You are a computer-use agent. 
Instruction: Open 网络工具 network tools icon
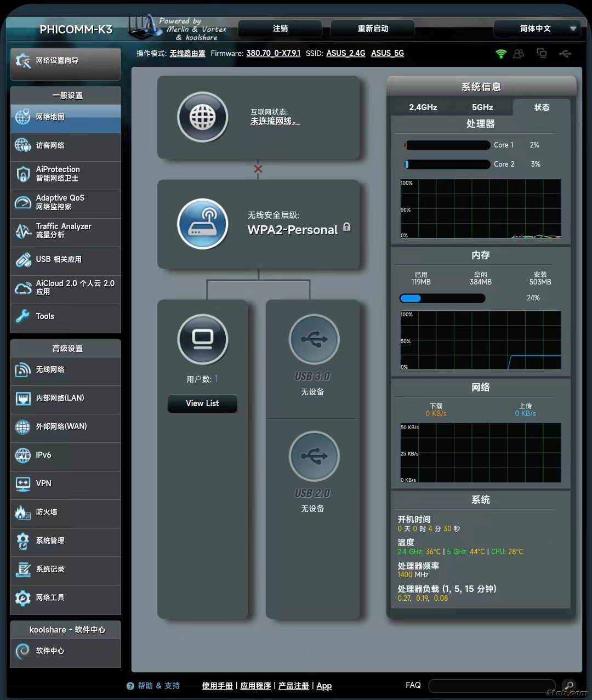[22, 598]
